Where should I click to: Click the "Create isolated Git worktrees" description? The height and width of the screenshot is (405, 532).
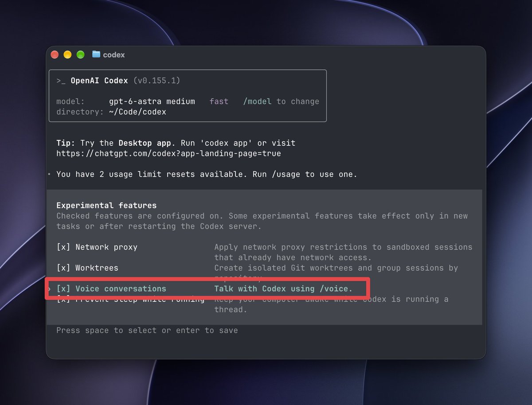[x=336, y=268]
